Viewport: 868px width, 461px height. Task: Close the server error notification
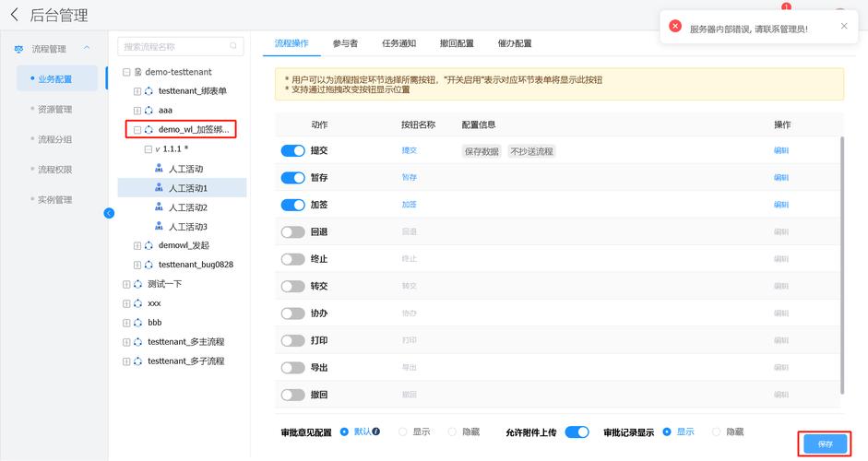click(x=843, y=27)
